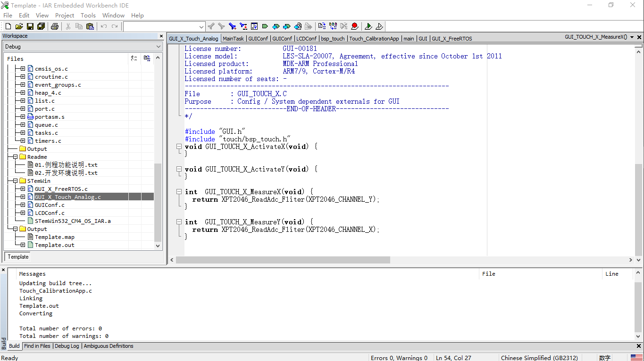Start Debug without Downloading
The height and width of the screenshot is (361, 644).
pyautogui.click(x=379, y=26)
